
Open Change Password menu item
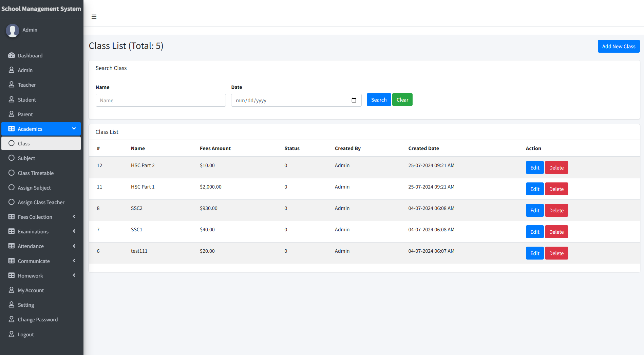point(38,319)
